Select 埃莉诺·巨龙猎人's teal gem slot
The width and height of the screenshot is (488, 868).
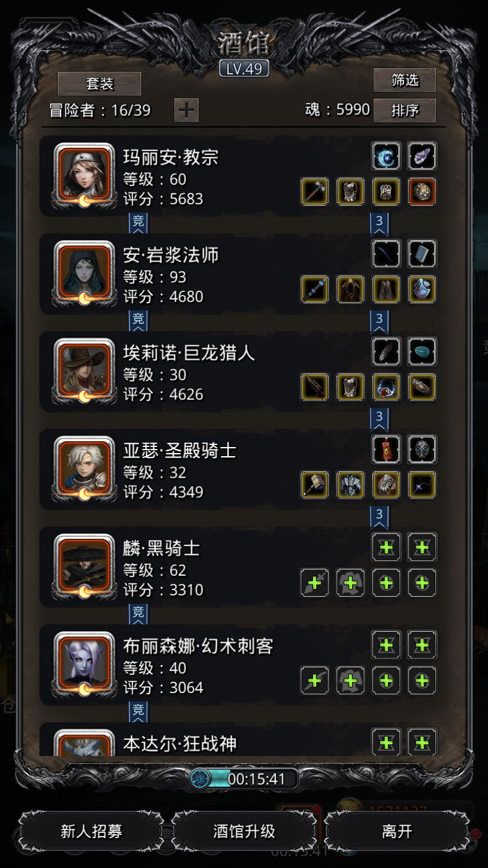422,351
